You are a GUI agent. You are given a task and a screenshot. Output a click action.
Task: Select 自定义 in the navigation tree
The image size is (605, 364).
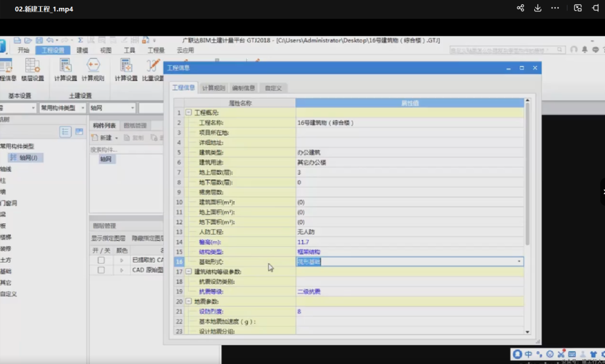click(8, 294)
